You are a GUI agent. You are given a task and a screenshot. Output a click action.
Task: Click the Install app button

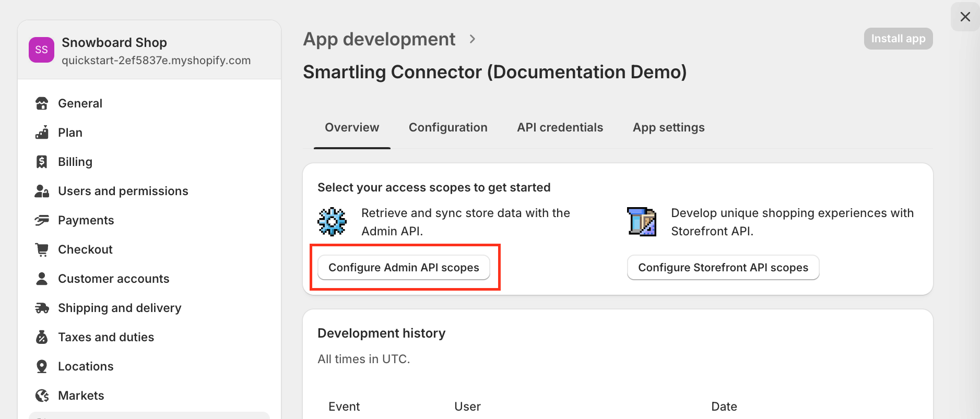tap(898, 39)
